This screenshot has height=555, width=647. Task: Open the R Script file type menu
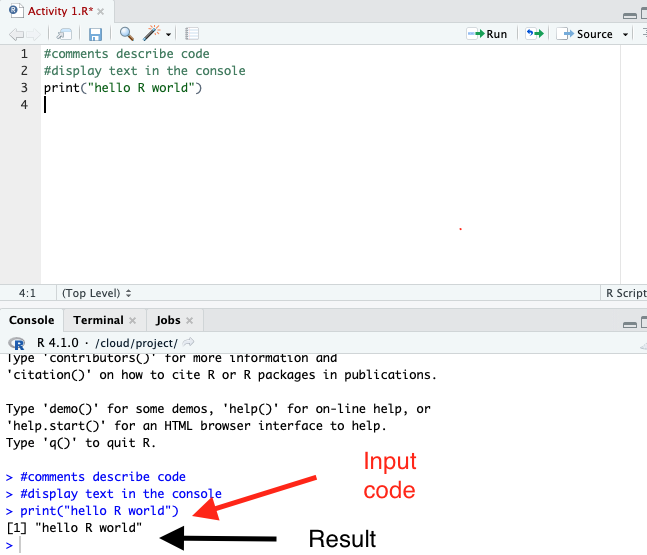(x=626, y=293)
